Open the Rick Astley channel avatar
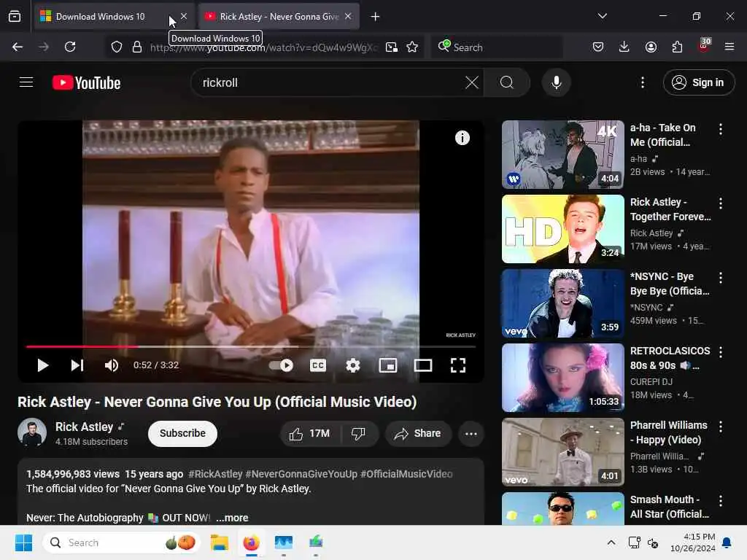Screen dimensions: 747x560 point(32,432)
